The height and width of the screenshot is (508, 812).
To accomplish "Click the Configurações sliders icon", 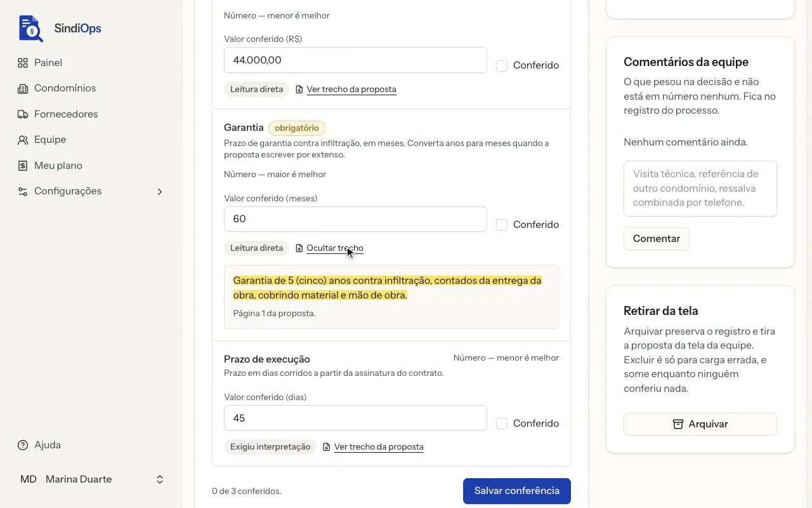I will (x=23, y=191).
